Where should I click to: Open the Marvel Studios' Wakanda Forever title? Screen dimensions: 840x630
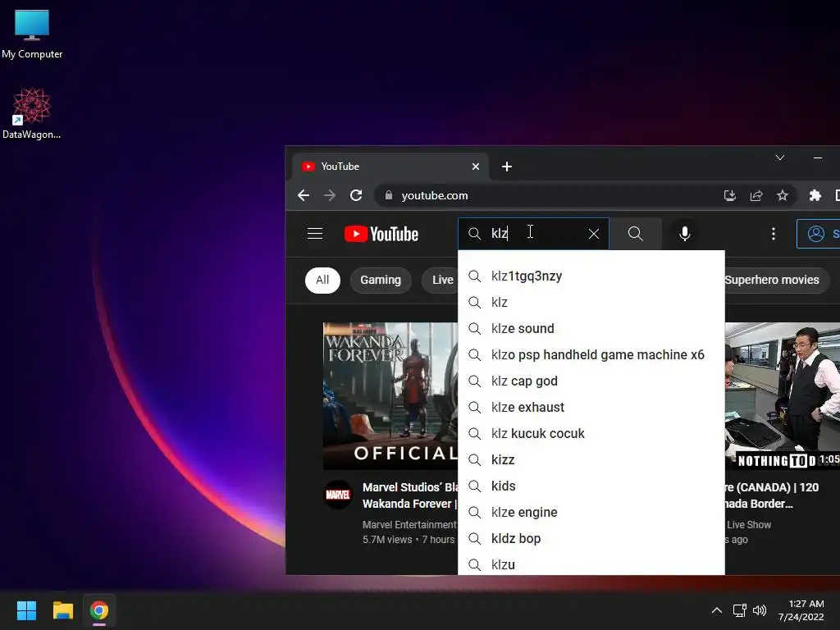click(410, 495)
